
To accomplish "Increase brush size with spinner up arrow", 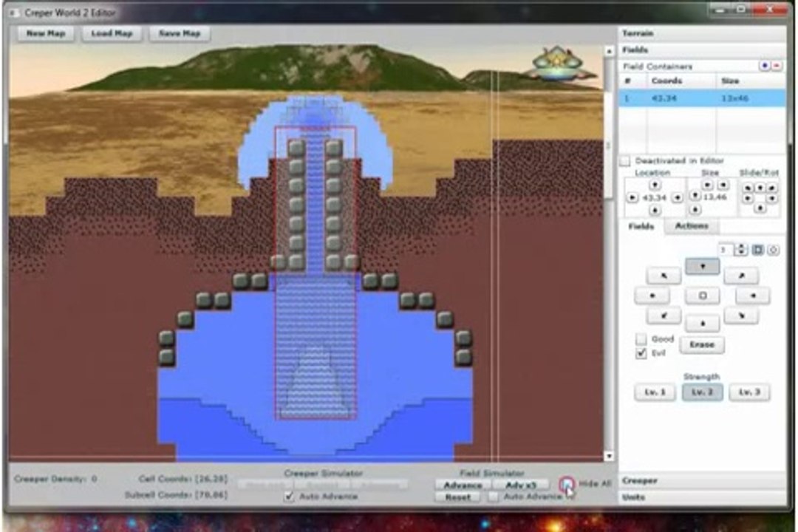I will pos(741,247).
